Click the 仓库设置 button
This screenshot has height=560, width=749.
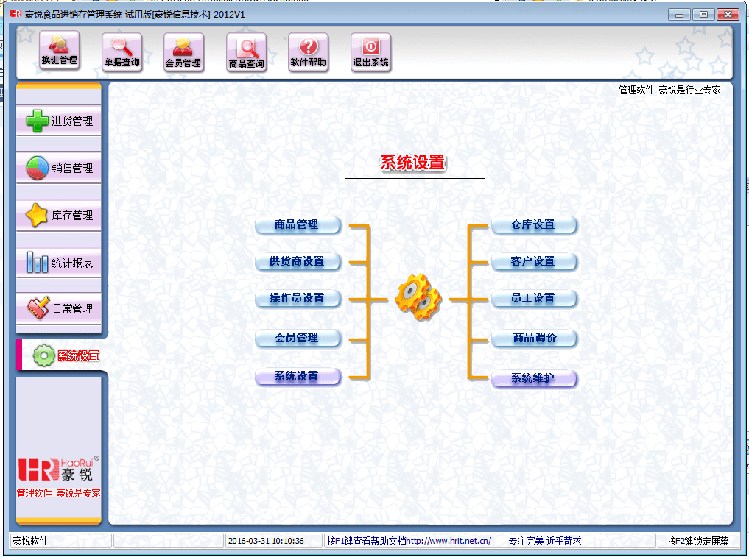pos(533,225)
